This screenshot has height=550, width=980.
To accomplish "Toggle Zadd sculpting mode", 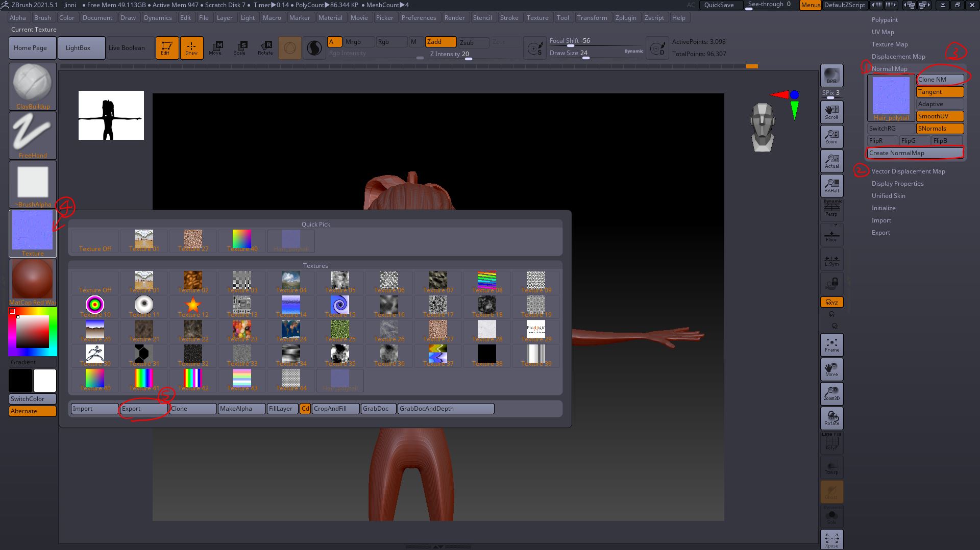I will pyautogui.click(x=440, y=42).
